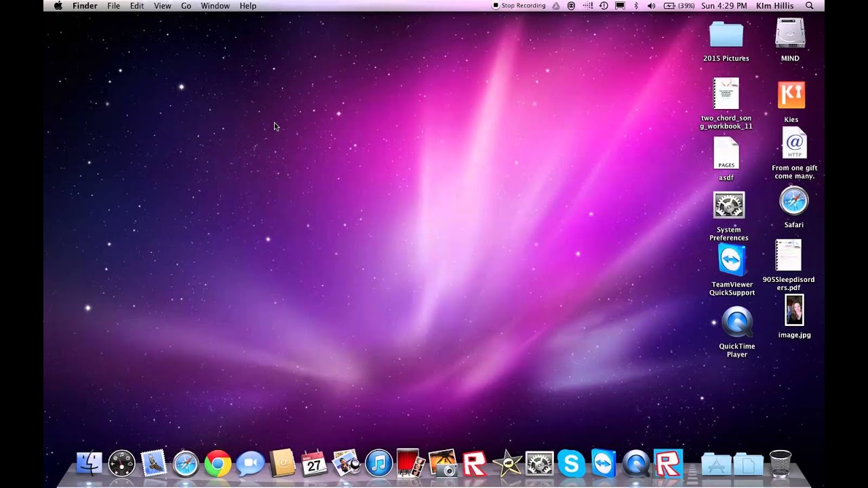Launch Photo Booth red curtain icon
868x488 pixels.
pyautogui.click(x=410, y=464)
